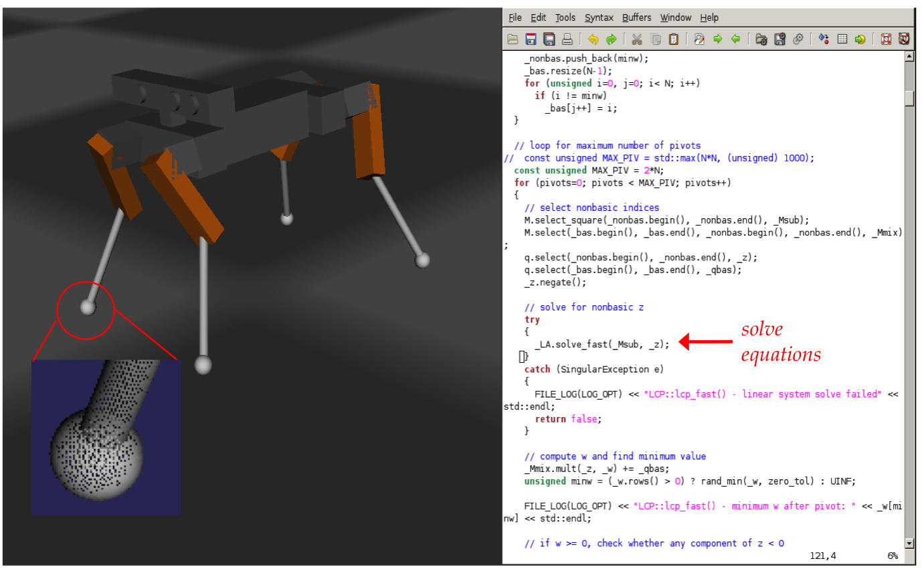Screen dimensions: 924x573
Task: Paste from clipboard icon
Action: [x=673, y=39]
